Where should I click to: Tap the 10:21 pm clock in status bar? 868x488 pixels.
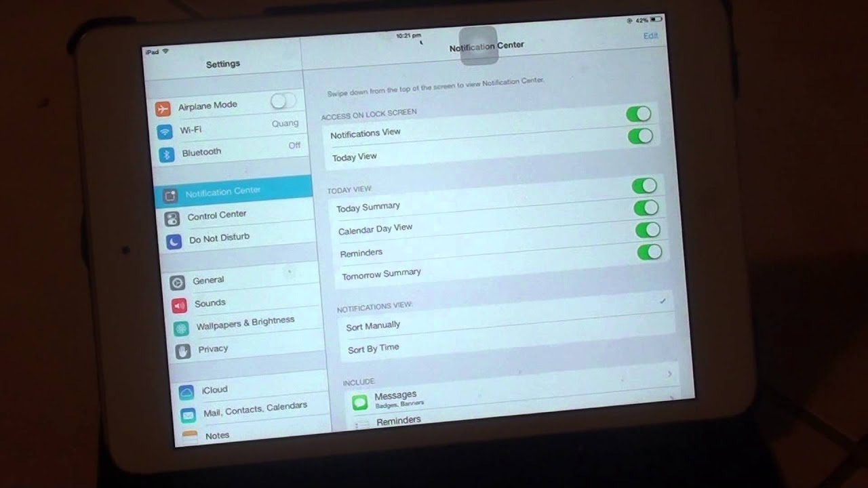(x=408, y=35)
